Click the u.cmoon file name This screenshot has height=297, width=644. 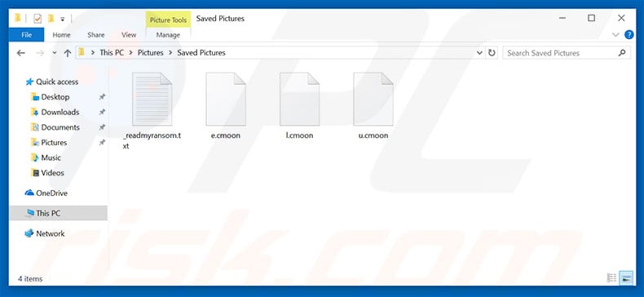pyautogui.click(x=373, y=135)
